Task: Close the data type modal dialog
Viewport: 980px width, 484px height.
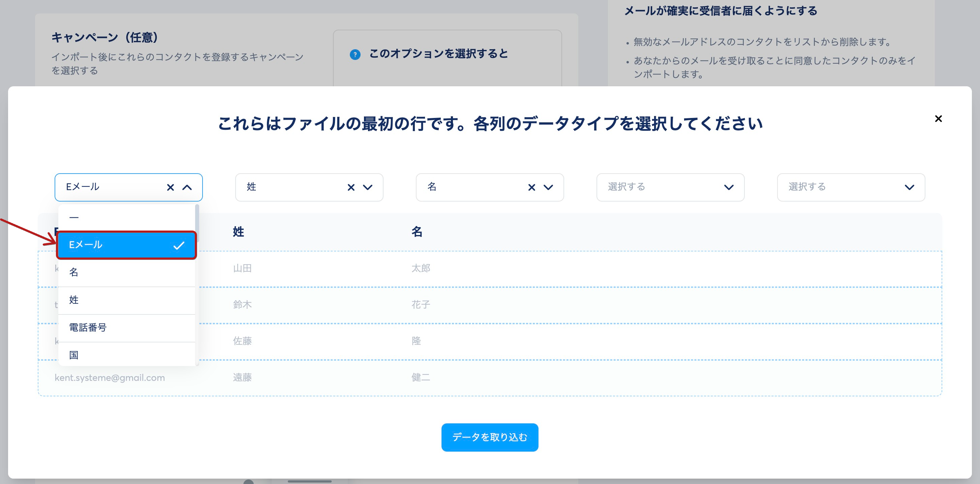Action: coord(938,119)
